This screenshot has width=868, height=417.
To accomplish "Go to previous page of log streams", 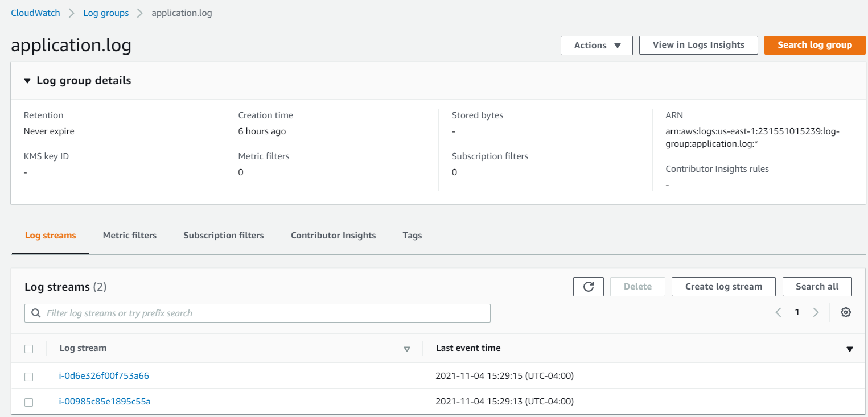I will [x=778, y=312].
